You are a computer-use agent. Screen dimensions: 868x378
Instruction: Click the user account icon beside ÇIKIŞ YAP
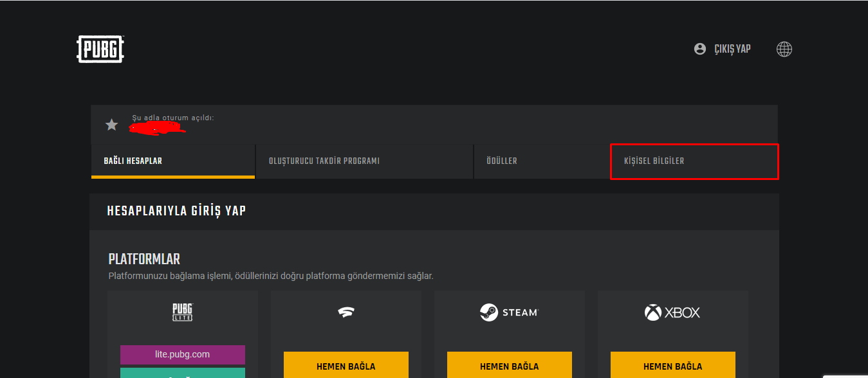(x=700, y=49)
